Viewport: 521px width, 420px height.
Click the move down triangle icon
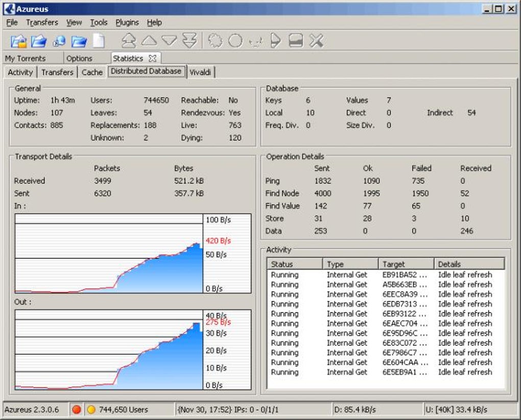(169, 41)
